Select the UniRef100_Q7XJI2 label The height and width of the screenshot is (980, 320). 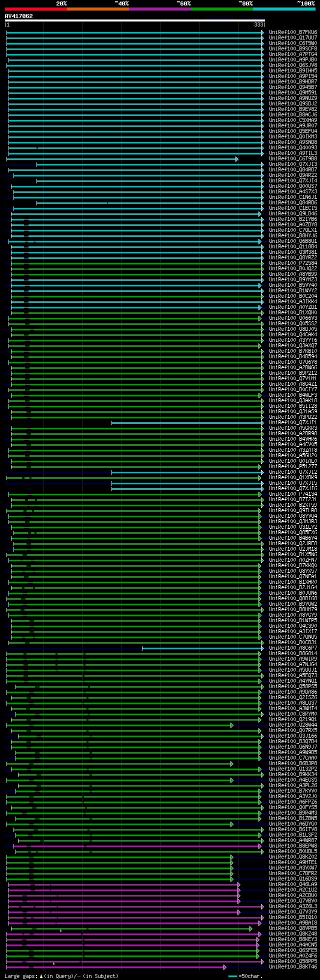point(293,472)
